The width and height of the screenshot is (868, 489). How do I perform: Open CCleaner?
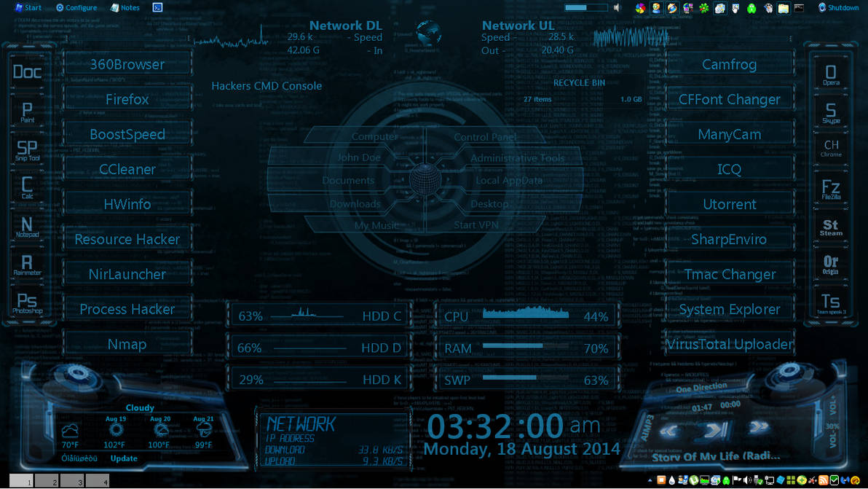coord(127,169)
